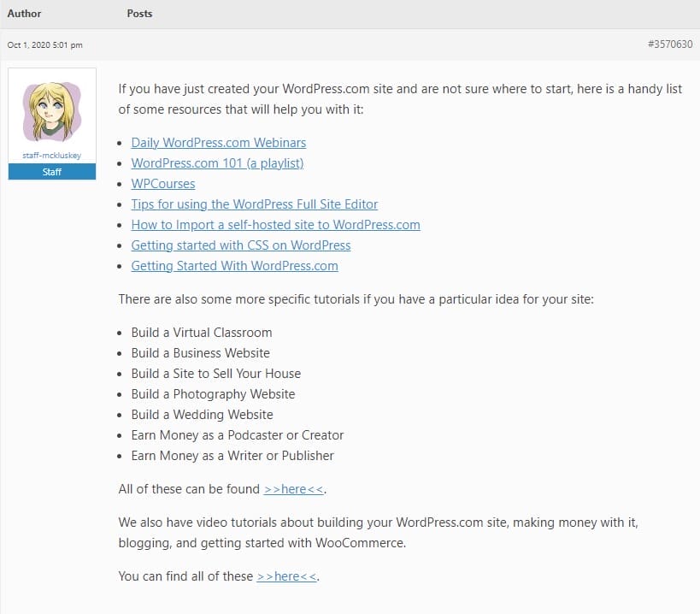Click the blue Staff badge
Screen dimensions: 700x614
click(52, 172)
